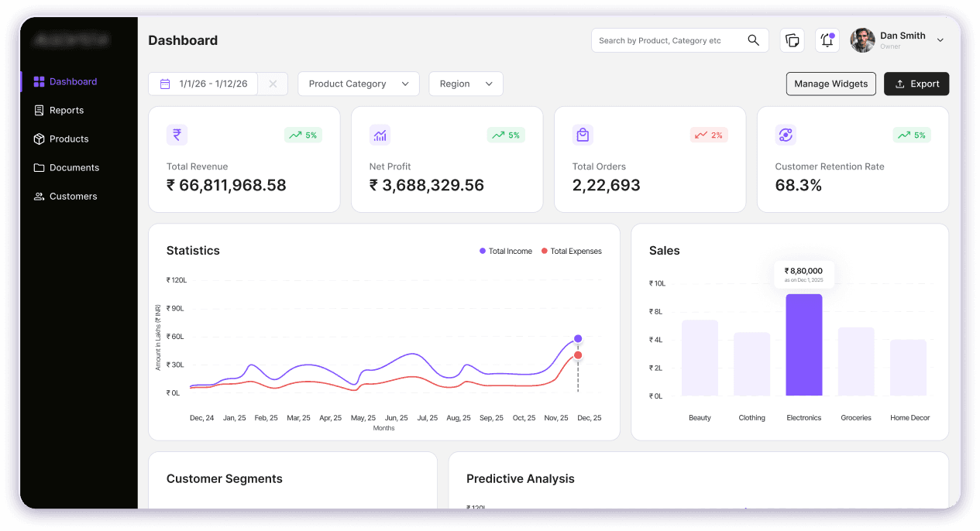Click the 68.3% retention value
Viewport: 980px width, 531px height.
click(x=799, y=185)
